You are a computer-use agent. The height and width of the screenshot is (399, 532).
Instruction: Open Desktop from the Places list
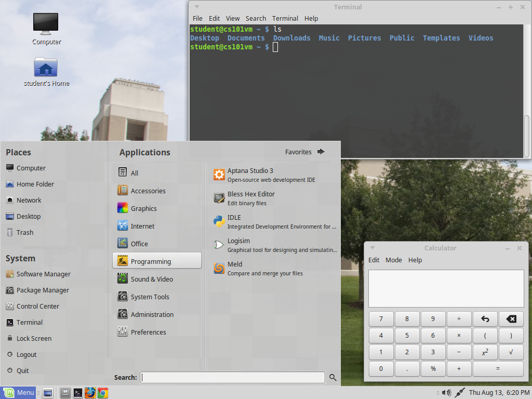click(x=23, y=216)
